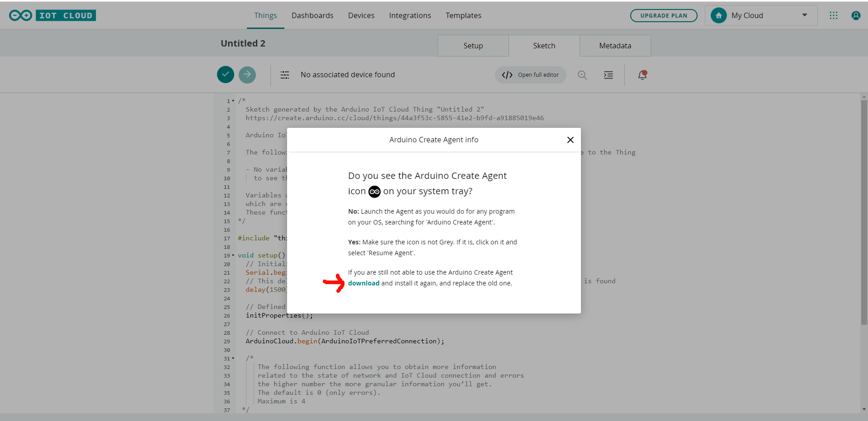Switch to the Metadata tab
This screenshot has height=421, width=868.
click(615, 46)
